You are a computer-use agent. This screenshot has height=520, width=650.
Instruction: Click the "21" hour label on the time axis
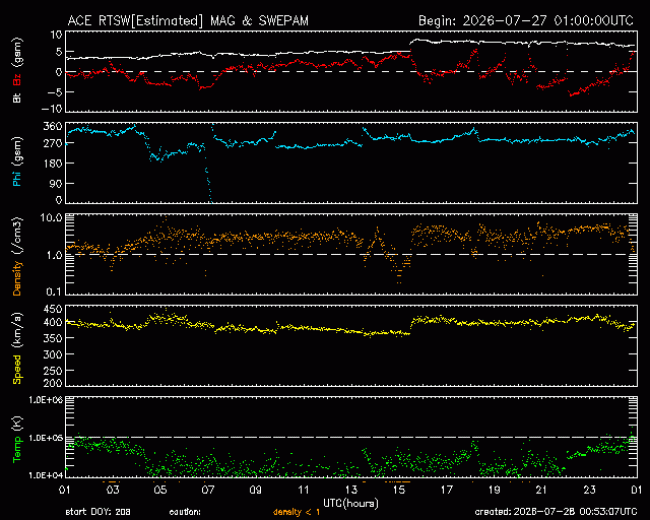click(x=542, y=490)
